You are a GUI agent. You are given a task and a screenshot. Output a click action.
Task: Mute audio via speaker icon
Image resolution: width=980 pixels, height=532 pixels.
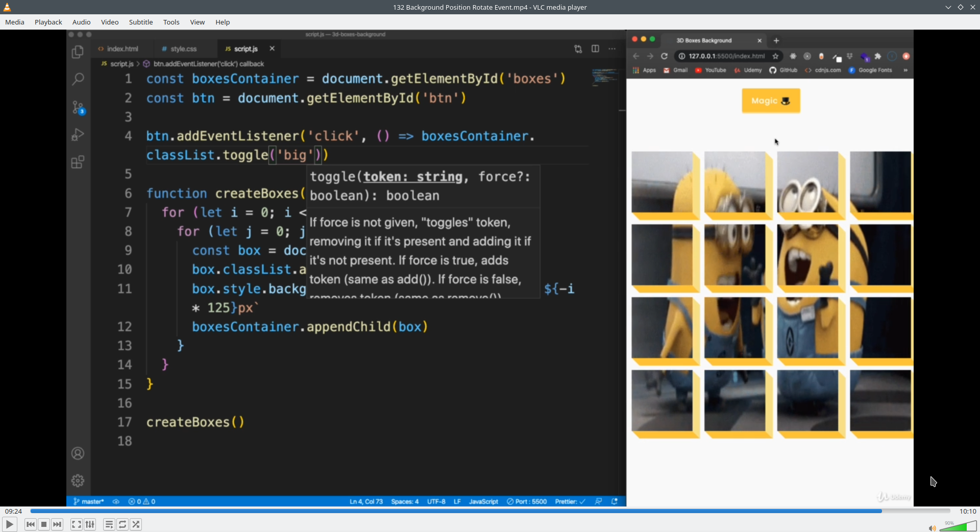[932, 528]
